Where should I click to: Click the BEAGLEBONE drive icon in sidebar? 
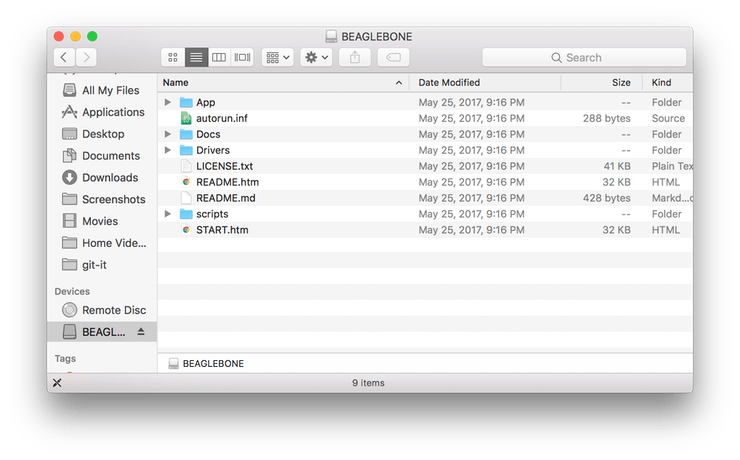(69, 332)
